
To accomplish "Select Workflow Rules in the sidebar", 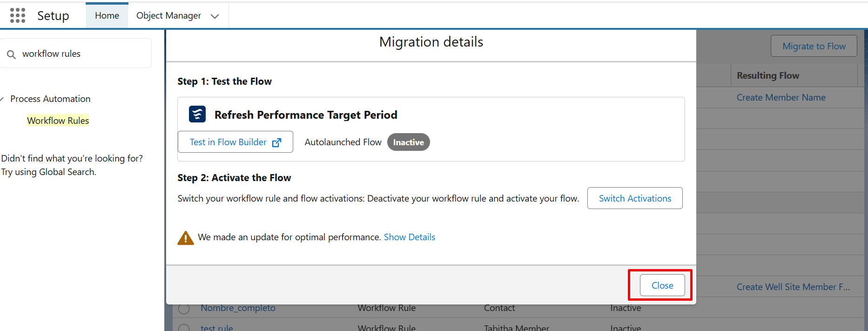I will (58, 121).
